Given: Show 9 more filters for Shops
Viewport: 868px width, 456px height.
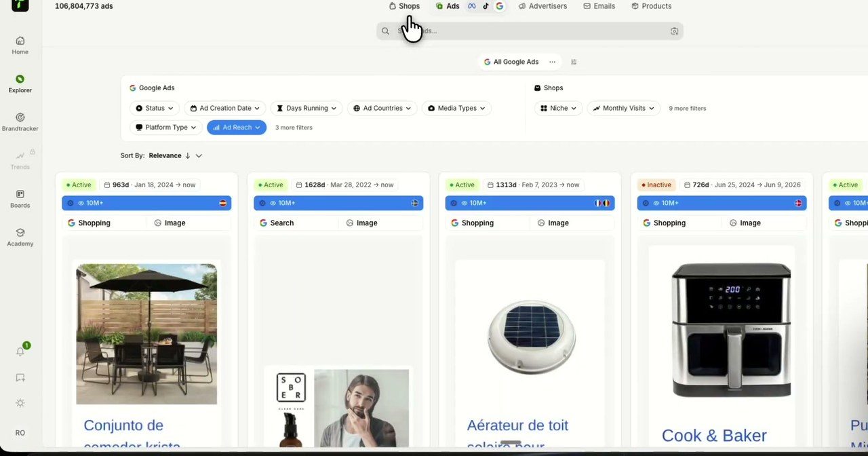Looking at the screenshot, I should tap(688, 109).
